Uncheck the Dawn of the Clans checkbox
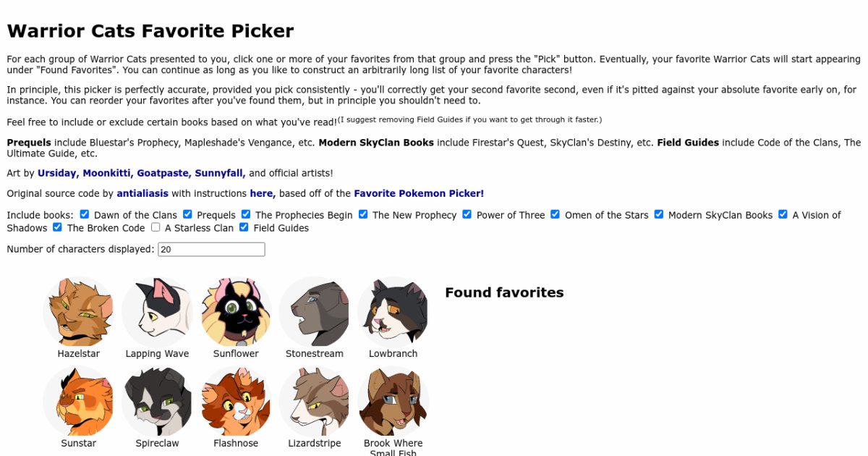 (x=85, y=214)
